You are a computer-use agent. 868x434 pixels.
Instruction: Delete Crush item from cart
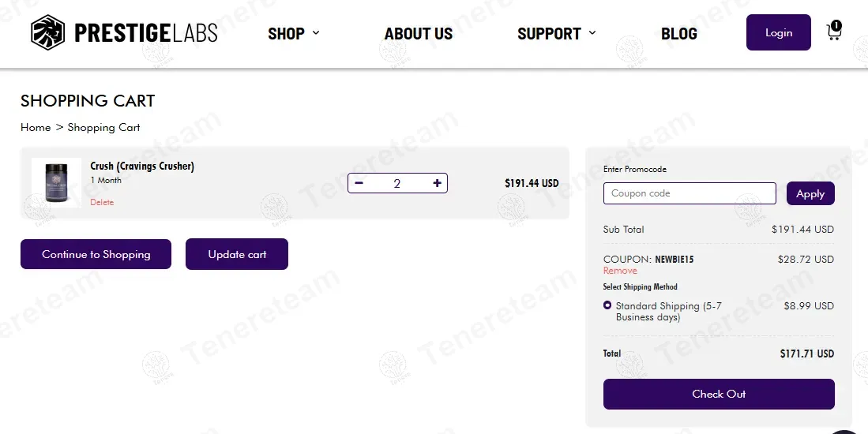(x=102, y=203)
